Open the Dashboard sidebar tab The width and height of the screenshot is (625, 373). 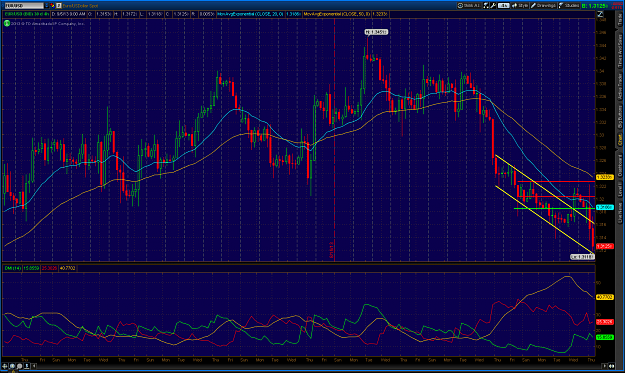click(x=620, y=165)
